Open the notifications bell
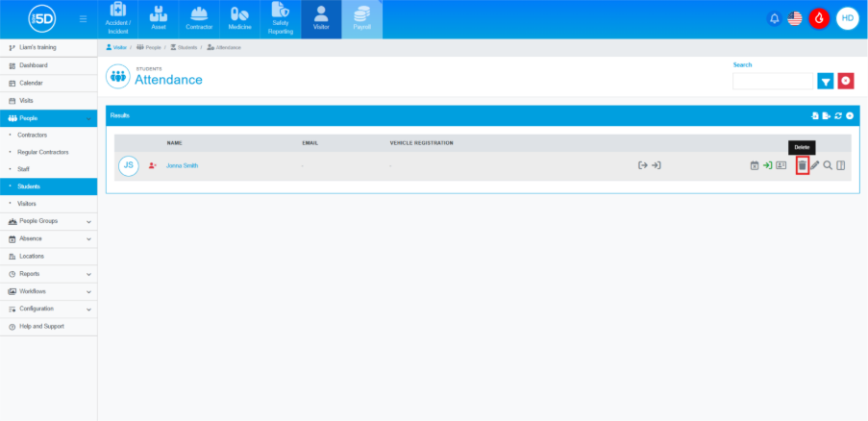The width and height of the screenshot is (868, 421). click(774, 18)
